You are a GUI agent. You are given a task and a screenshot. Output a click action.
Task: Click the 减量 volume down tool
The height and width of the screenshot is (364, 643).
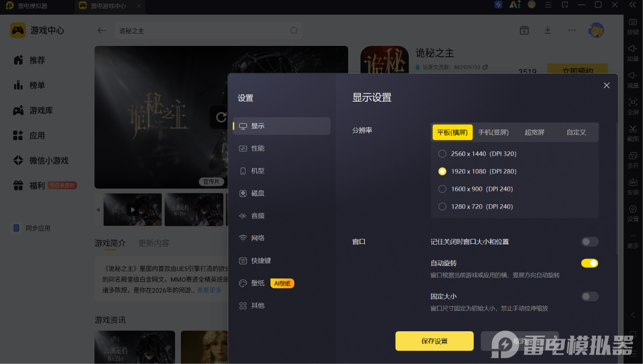[633, 80]
